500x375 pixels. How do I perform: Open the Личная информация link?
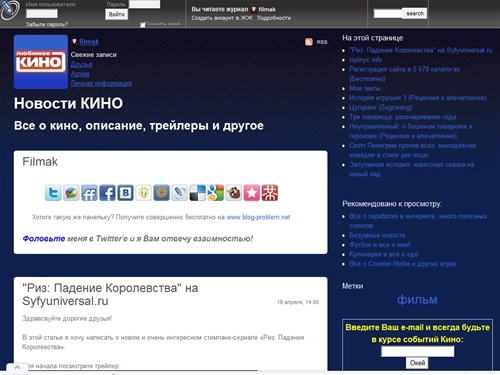101,83
